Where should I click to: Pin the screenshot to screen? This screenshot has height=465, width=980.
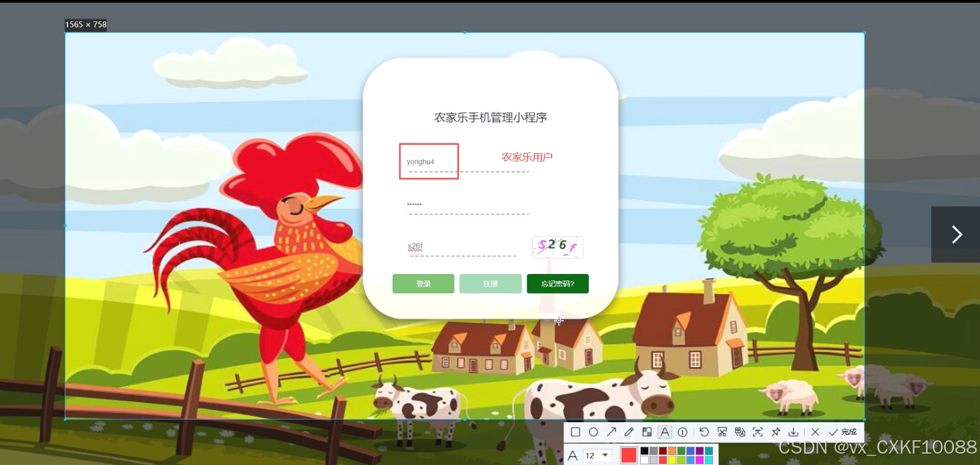(x=776, y=432)
